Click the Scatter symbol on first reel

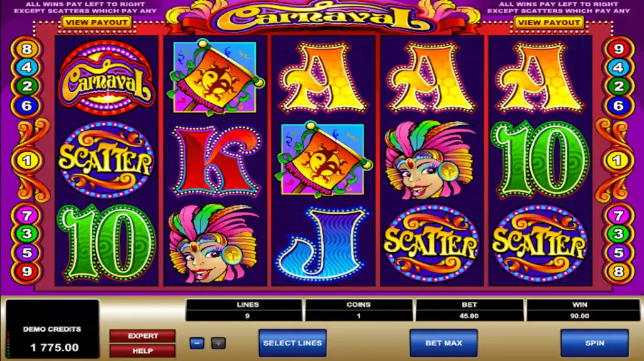[x=106, y=159]
